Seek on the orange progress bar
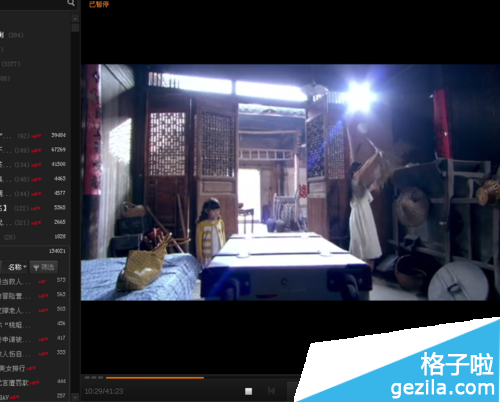Screen dimensions: 500x402 click(x=155, y=378)
